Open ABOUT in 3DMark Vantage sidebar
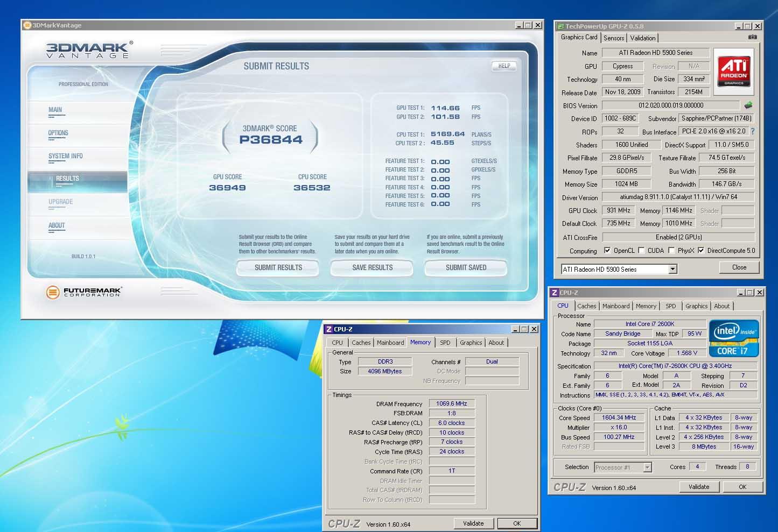 click(x=57, y=225)
